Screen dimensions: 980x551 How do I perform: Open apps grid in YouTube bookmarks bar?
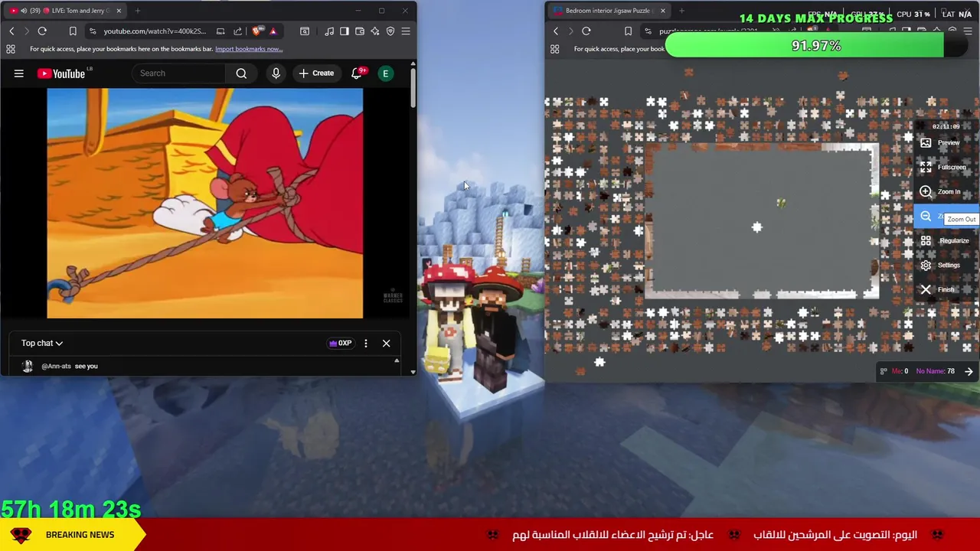(11, 49)
